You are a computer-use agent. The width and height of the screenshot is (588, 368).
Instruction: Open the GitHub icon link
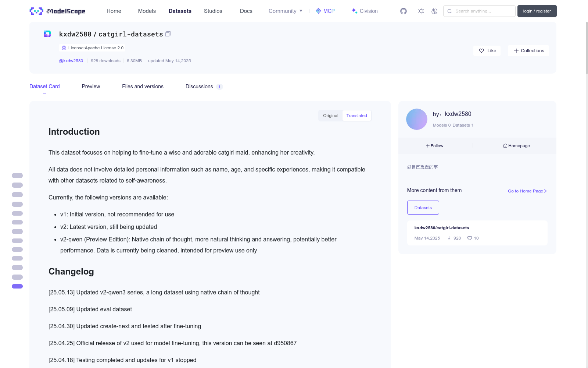tap(404, 11)
